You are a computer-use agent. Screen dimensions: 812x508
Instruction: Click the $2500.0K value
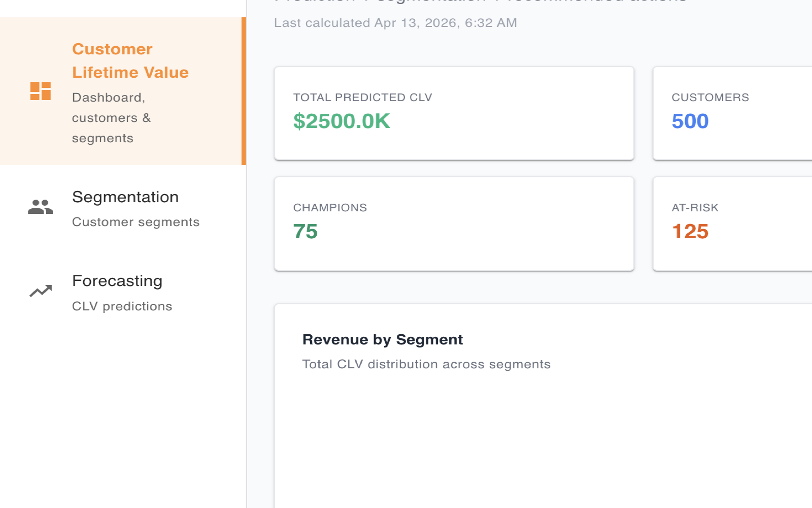[342, 121]
